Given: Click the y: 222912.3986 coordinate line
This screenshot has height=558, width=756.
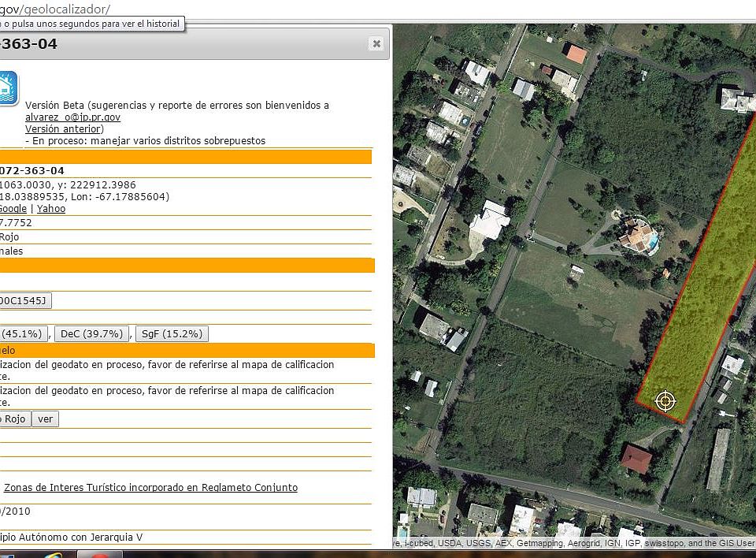Looking at the screenshot, I should tap(68, 185).
